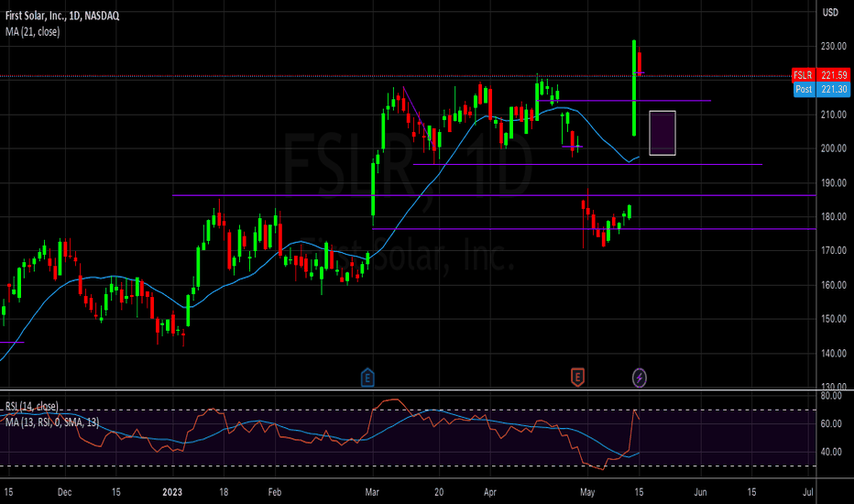This screenshot has height=504, width=854.
Task: Select the MA (21, close) indicator label
Action: click(33, 31)
